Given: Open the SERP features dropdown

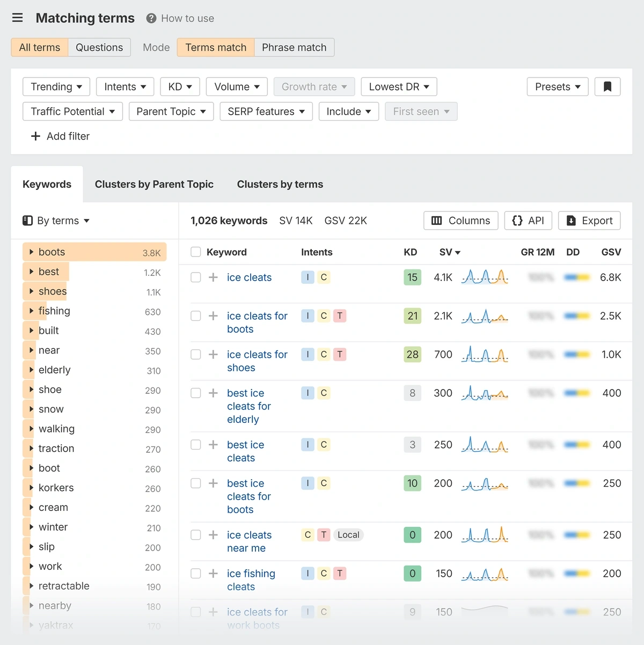Looking at the screenshot, I should 266,111.
